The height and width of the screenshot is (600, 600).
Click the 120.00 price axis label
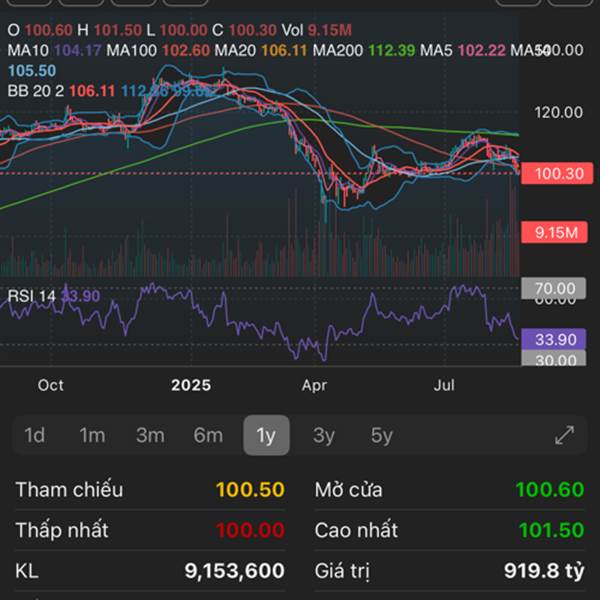tap(559, 112)
